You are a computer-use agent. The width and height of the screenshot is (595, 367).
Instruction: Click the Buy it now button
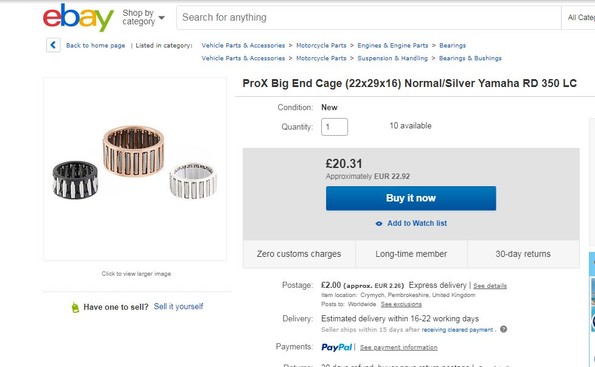pos(411,198)
